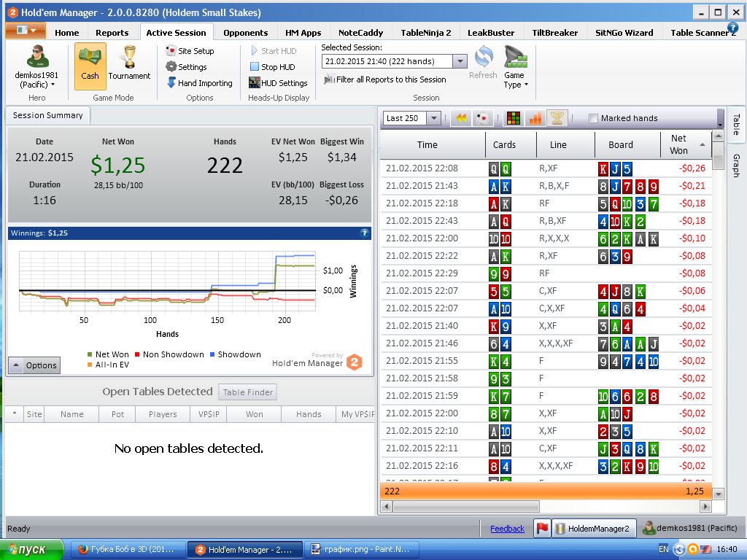
Task: Click the colored grid matrix icon
Action: point(513,118)
